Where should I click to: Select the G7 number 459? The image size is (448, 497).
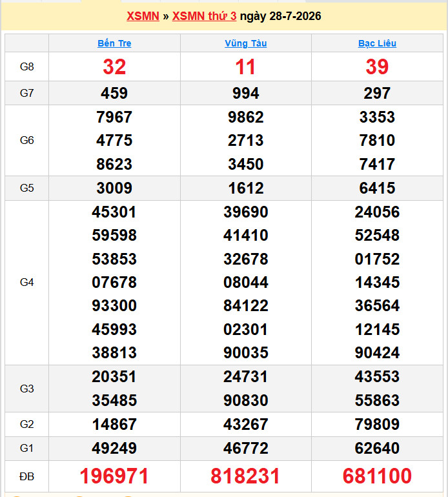pos(114,93)
